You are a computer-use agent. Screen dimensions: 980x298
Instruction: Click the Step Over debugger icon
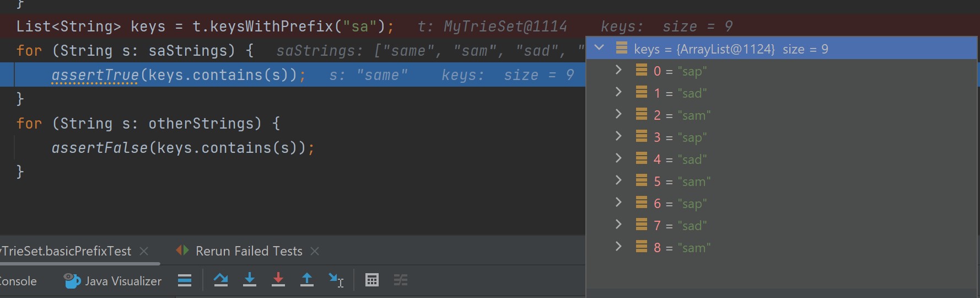click(x=221, y=280)
